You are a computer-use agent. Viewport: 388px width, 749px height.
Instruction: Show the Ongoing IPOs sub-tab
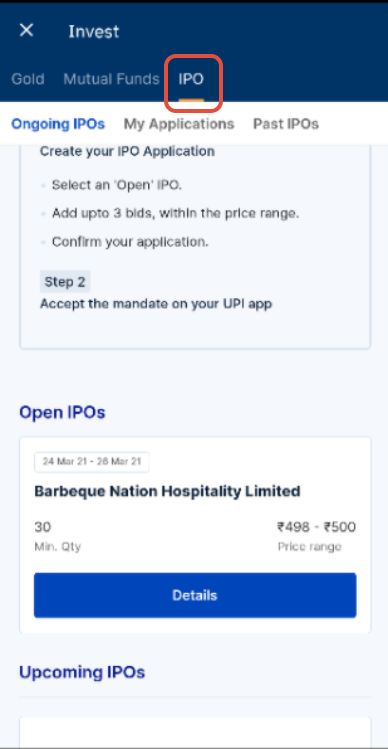[58, 124]
